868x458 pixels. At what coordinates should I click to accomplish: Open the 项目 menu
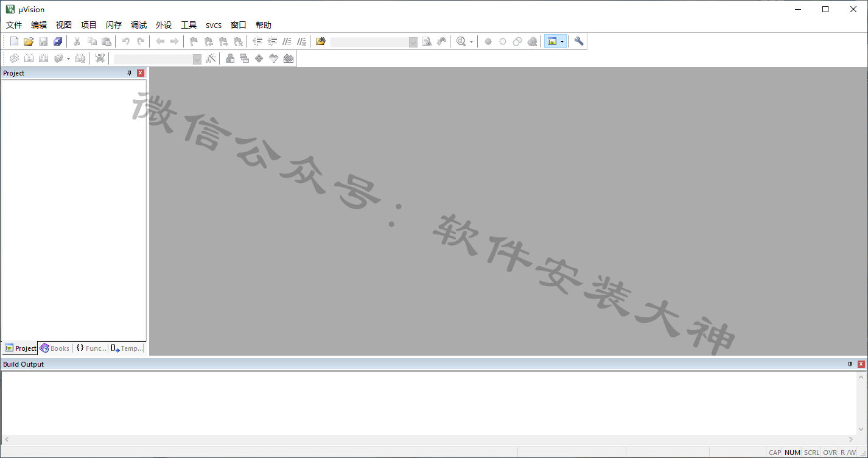click(89, 25)
